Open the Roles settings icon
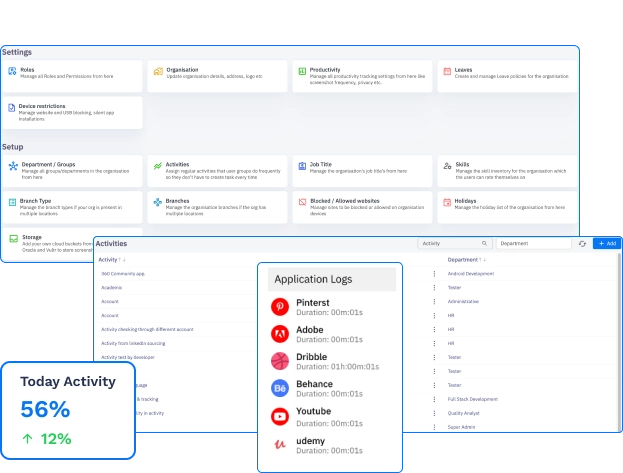This screenshot has width=623, height=473. click(12, 71)
